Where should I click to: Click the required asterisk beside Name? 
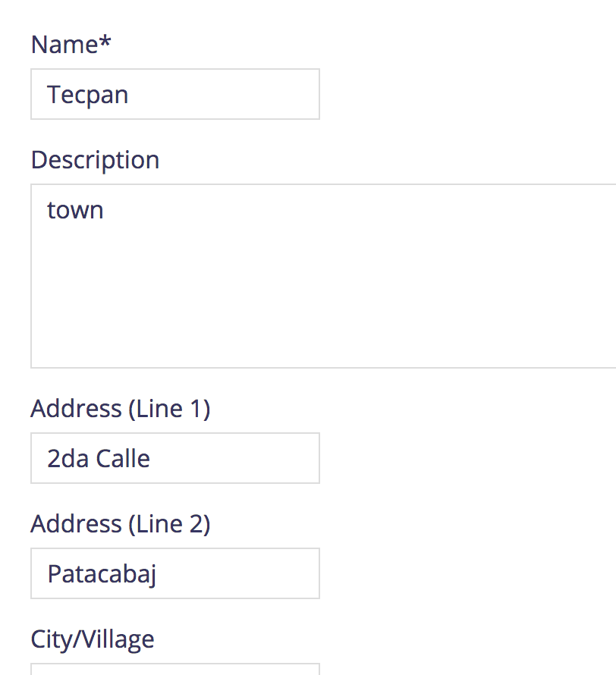105,42
